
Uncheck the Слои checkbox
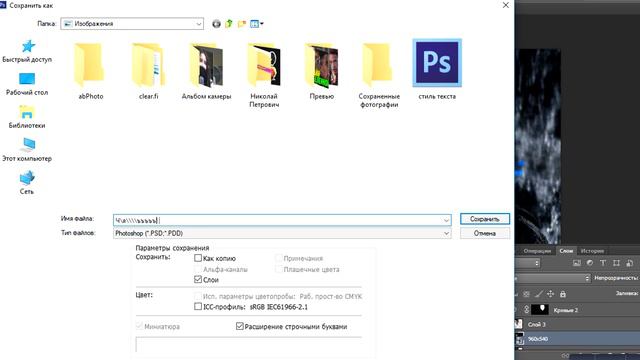pos(198,280)
